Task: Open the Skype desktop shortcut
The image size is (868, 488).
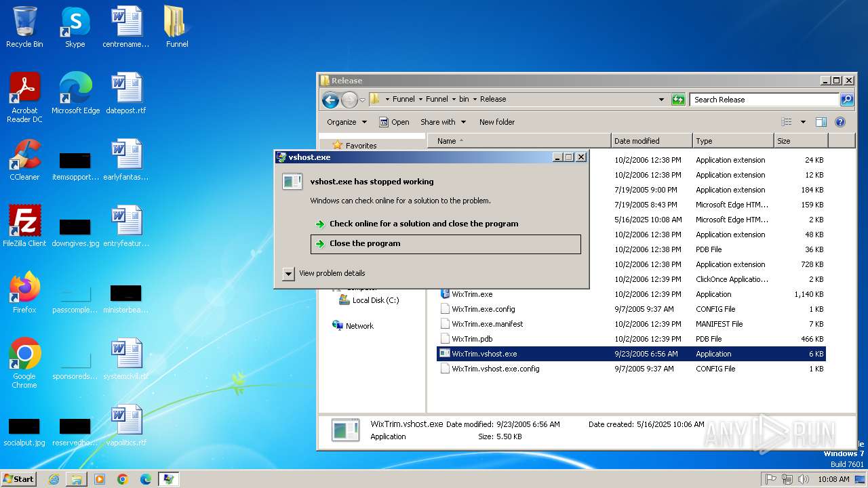Action: 75,27
